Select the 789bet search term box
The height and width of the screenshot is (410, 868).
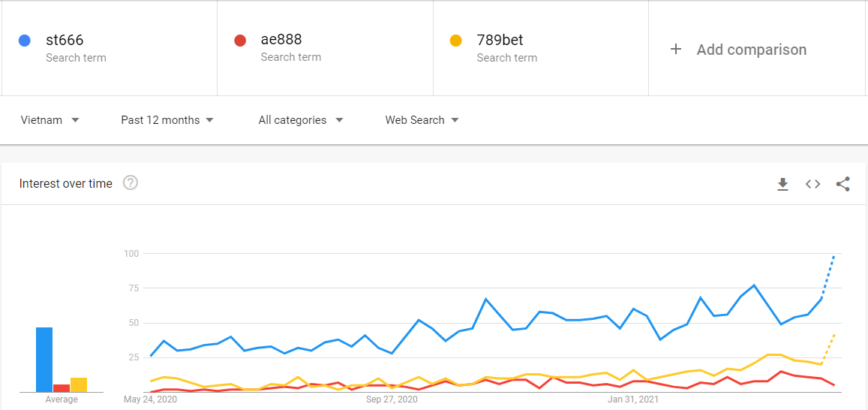coord(500,40)
